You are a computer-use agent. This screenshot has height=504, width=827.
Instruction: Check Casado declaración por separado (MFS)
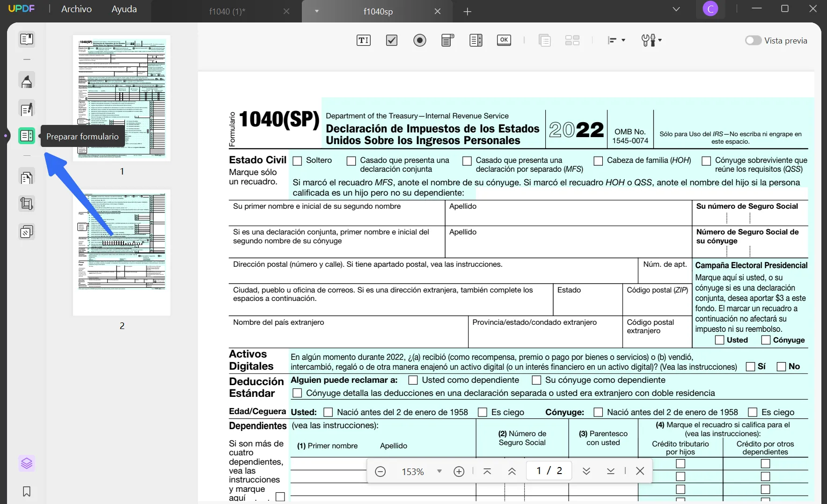pos(467,161)
